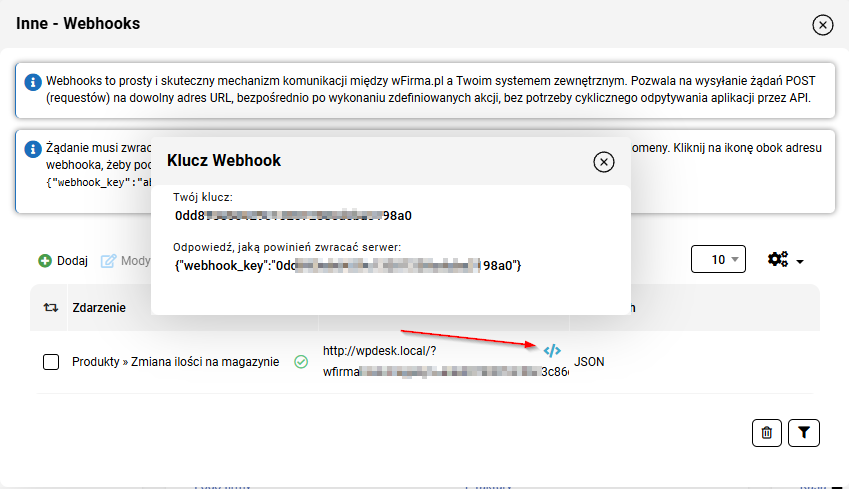The height and width of the screenshot is (489, 849).
Task: Select the Produkty » Zmiana ilości row text
Action: click(x=175, y=362)
